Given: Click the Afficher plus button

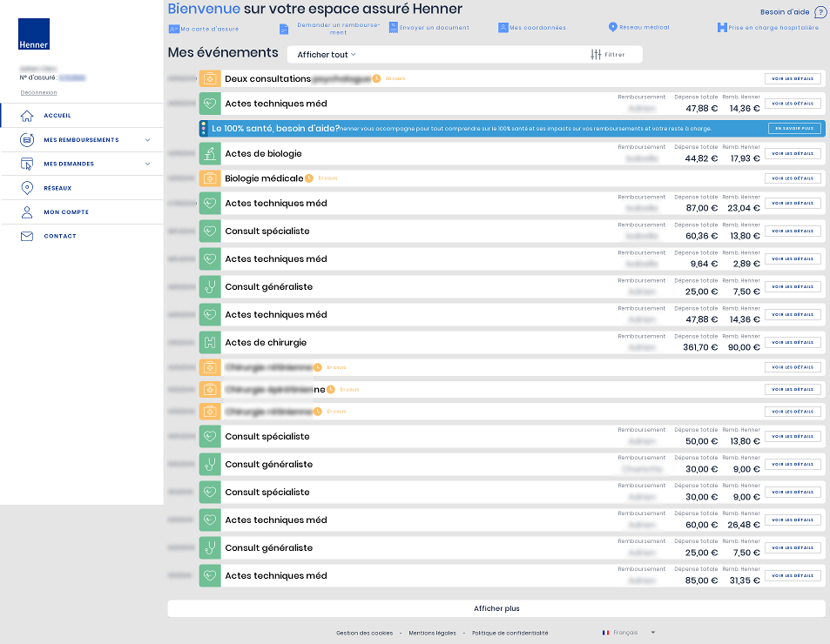Looking at the screenshot, I should pyautogui.click(x=496, y=608).
